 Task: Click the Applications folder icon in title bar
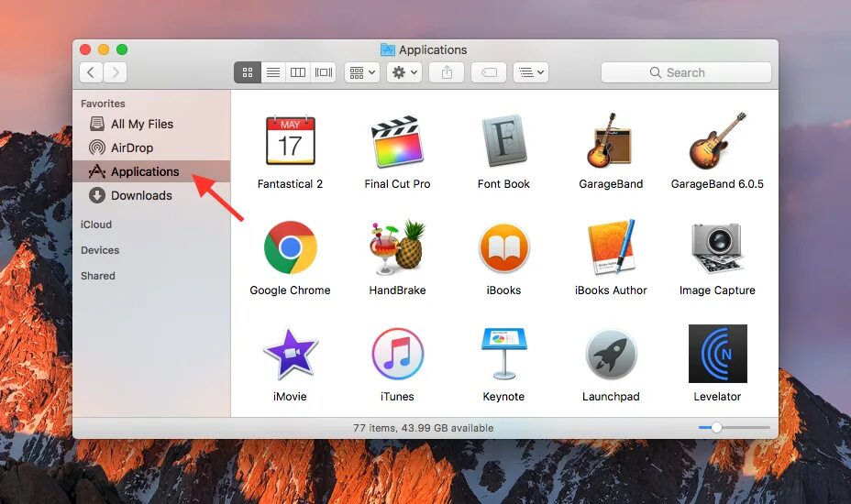tap(388, 49)
